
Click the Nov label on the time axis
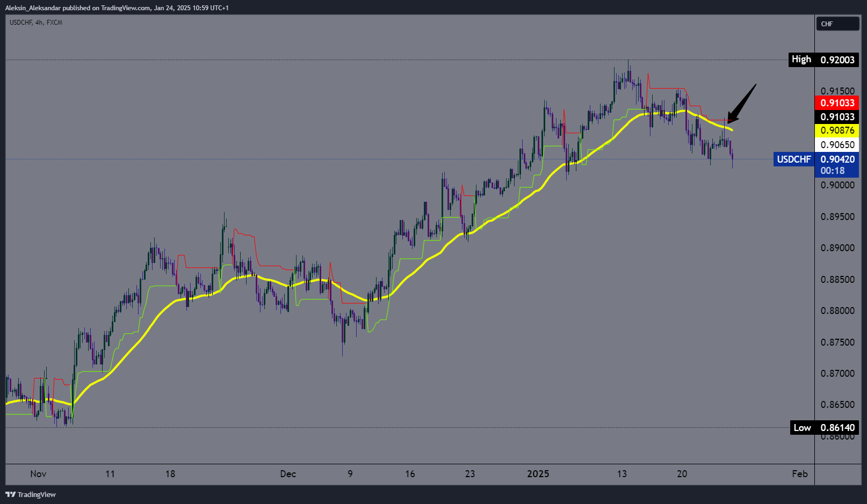[x=38, y=474]
